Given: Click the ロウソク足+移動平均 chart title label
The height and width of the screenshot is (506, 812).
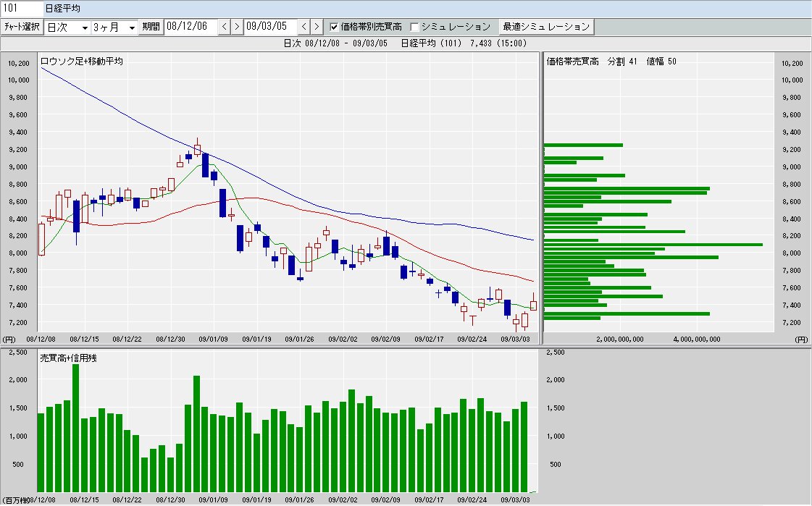Looking at the screenshot, I should 81,62.
